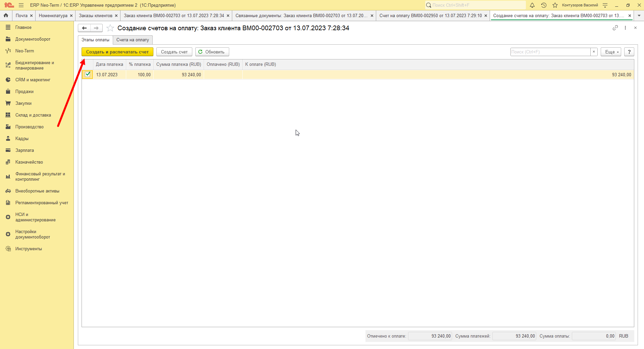Open the history clock icon

[544, 5]
